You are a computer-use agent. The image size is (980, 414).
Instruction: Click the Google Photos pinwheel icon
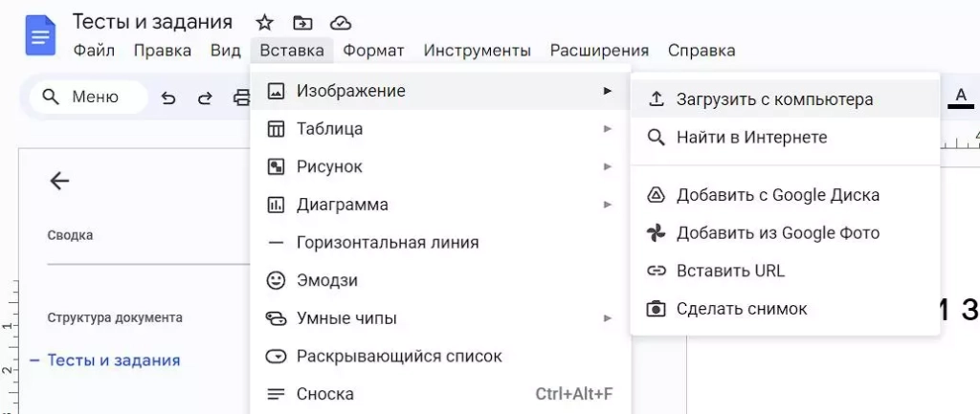pos(656,233)
